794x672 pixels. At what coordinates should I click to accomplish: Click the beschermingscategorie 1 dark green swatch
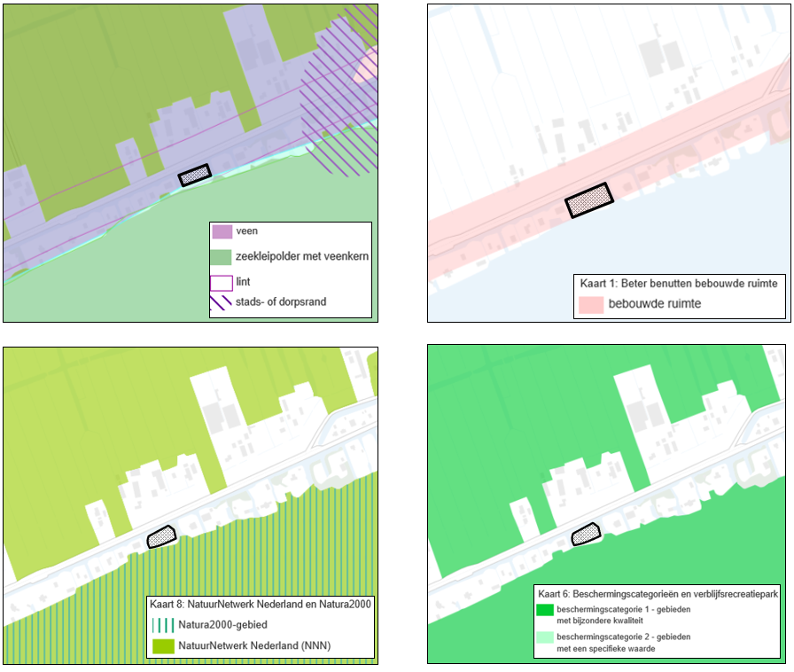click(x=545, y=610)
